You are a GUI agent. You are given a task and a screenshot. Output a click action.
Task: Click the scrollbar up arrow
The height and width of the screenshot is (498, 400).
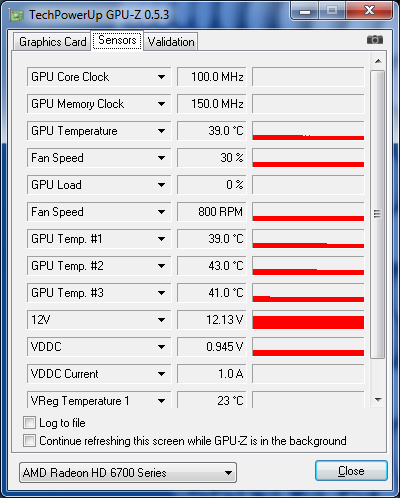coord(378,61)
